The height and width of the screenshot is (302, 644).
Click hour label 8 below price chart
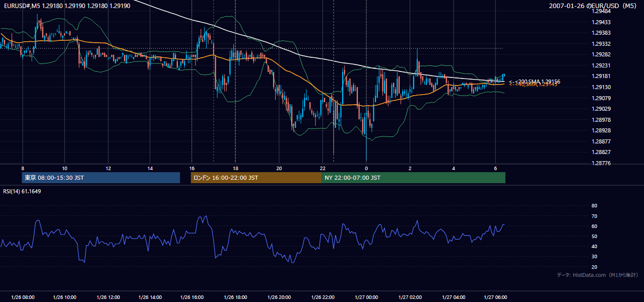point(22,168)
